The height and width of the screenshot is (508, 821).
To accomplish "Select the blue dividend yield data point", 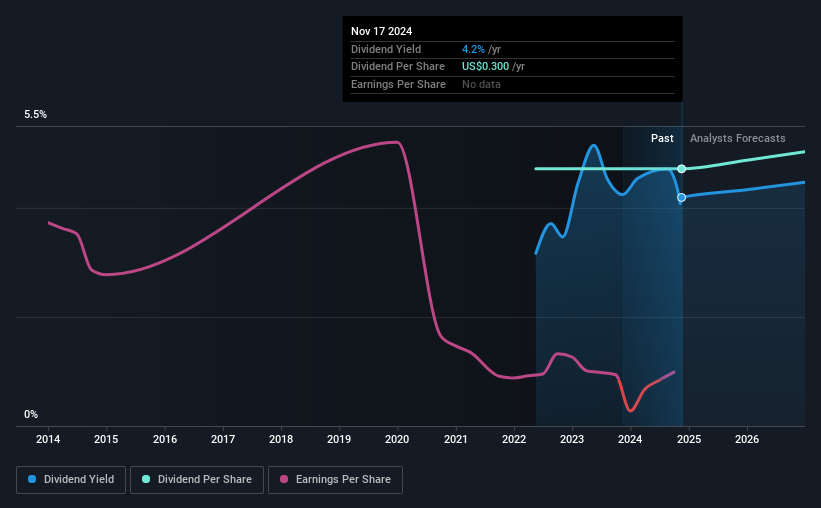I will tap(681, 197).
